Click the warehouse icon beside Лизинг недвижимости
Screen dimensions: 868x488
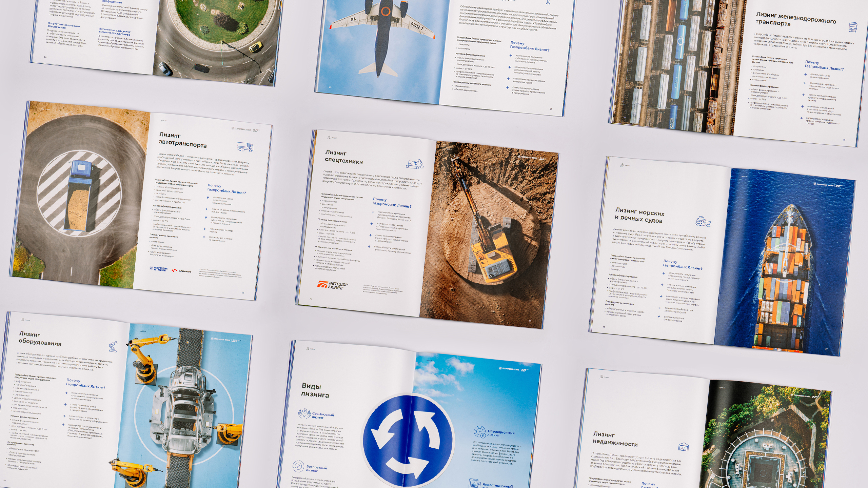pos(683,447)
